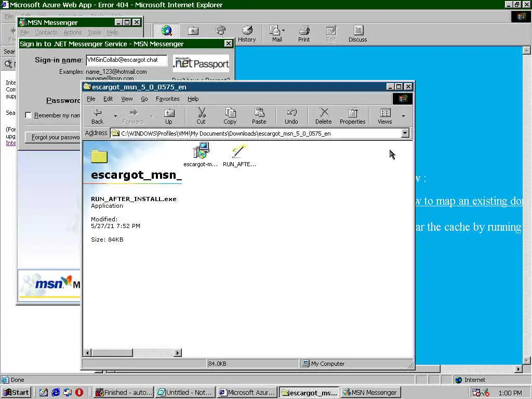The width and height of the screenshot is (532, 399).
Task: Click Explorer horizontal scrollbar right arrow
Action: (x=178, y=353)
